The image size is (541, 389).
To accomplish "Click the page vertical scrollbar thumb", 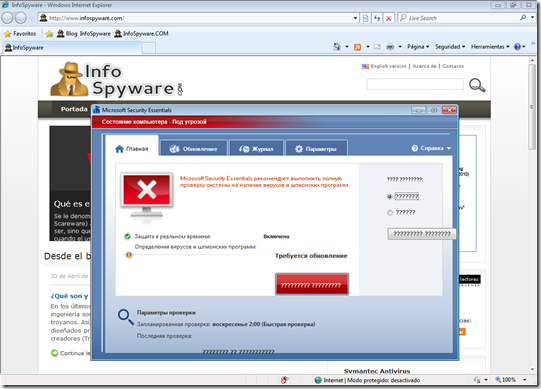I will (532, 107).
